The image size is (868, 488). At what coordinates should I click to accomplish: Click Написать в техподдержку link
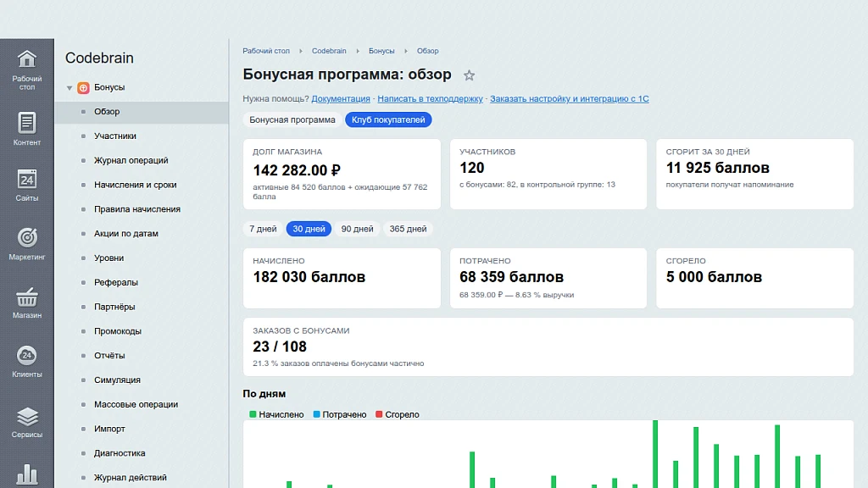430,98
